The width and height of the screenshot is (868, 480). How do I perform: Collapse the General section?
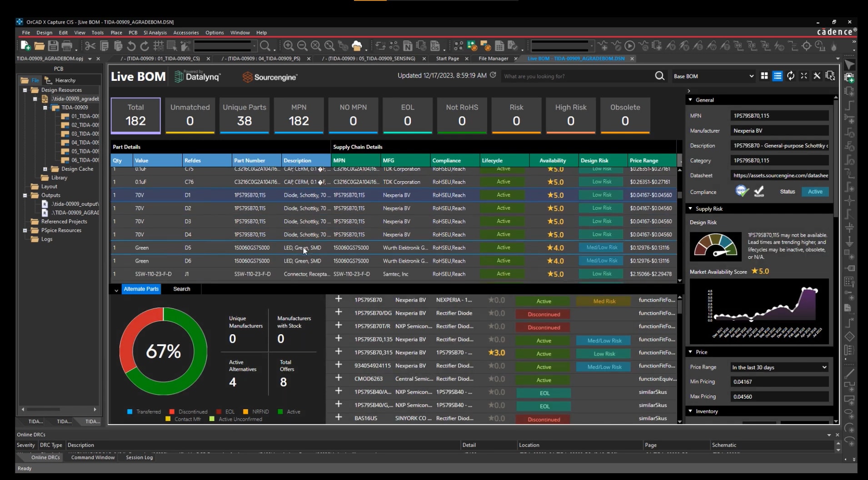point(690,100)
